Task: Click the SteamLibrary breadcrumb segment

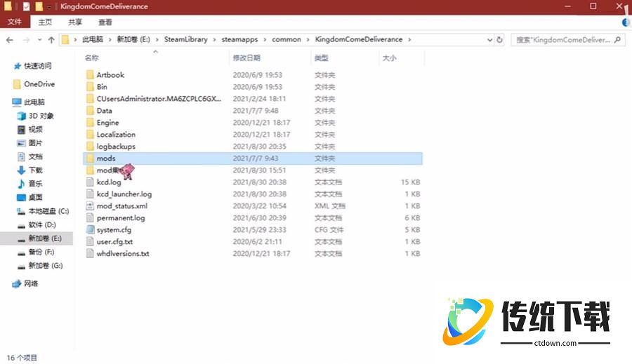Action: [x=186, y=40]
